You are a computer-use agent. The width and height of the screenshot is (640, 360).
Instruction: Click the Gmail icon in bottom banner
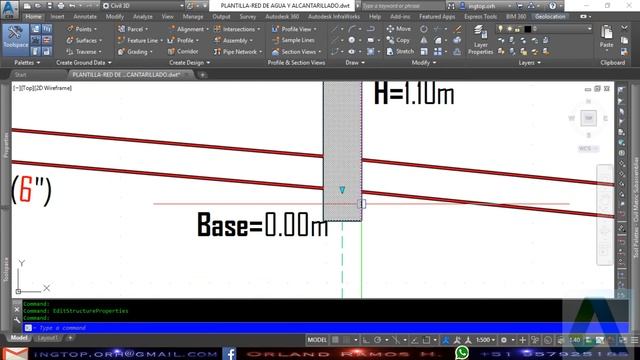(x=15, y=353)
